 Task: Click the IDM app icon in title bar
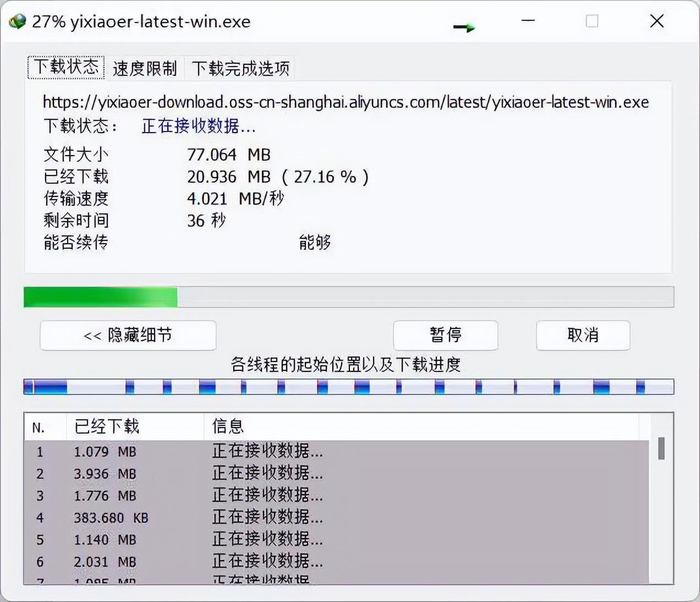(17, 21)
